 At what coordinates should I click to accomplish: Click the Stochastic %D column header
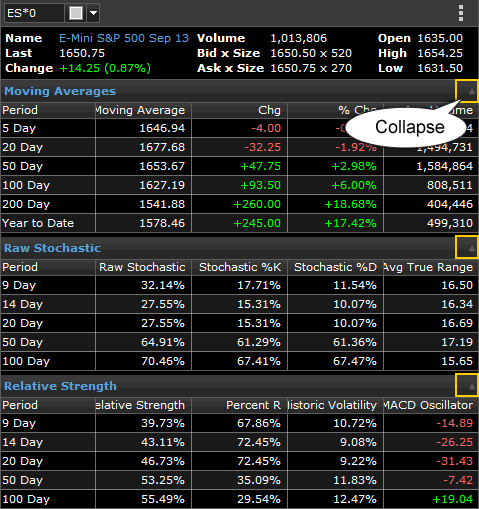click(x=335, y=267)
